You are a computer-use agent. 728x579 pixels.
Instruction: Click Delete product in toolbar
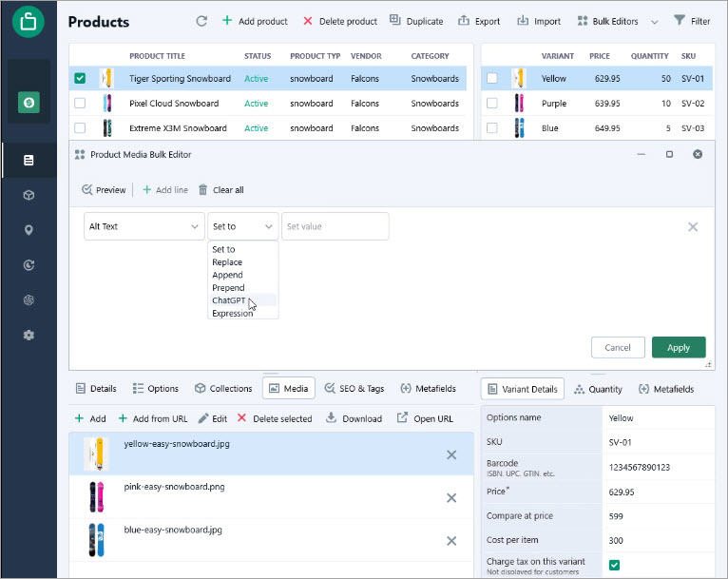pyautogui.click(x=340, y=21)
